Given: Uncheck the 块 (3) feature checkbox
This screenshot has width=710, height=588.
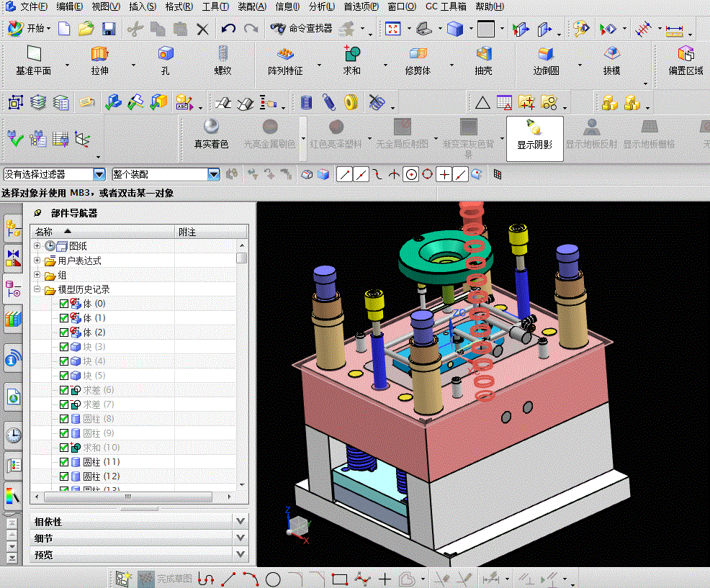Looking at the screenshot, I should click(x=64, y=347).
